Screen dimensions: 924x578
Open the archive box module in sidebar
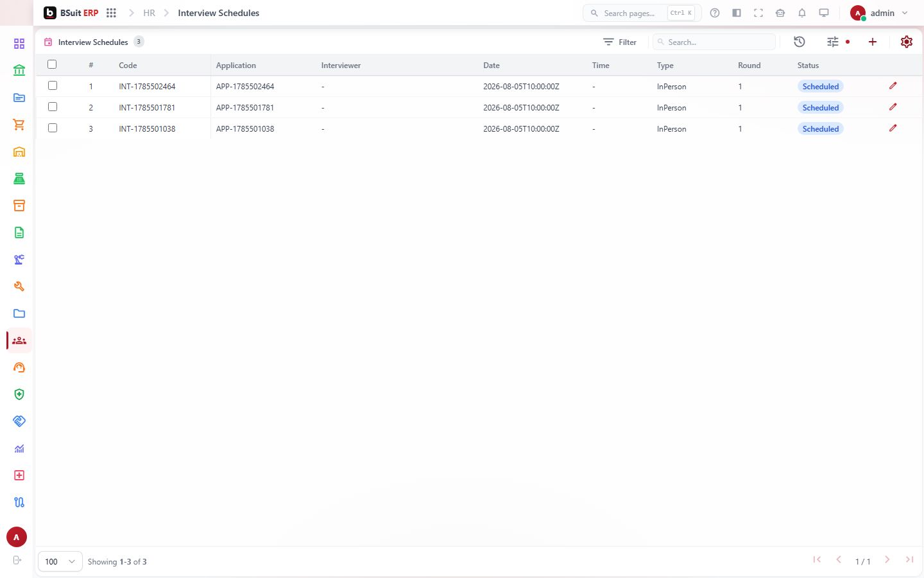point(19,206)
